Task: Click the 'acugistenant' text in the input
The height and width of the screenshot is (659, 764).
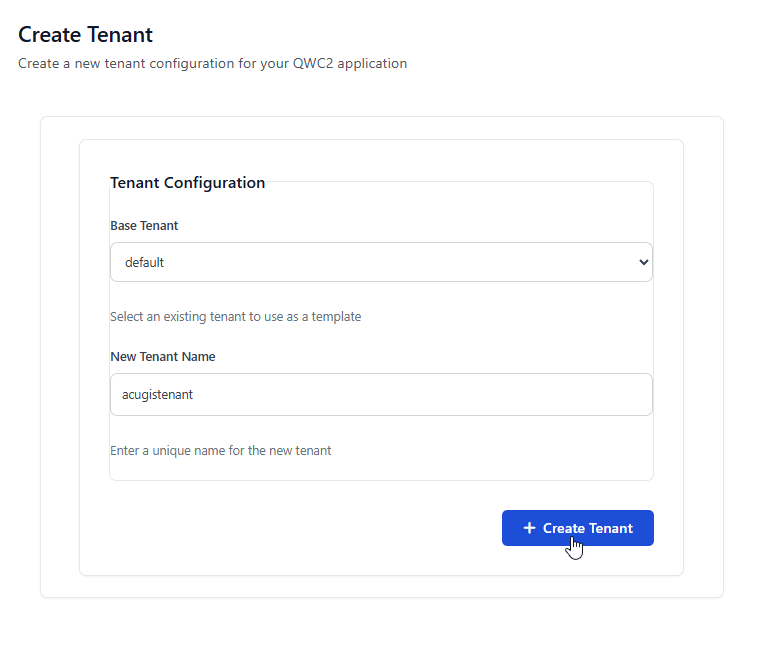Action: coord(157,395)
